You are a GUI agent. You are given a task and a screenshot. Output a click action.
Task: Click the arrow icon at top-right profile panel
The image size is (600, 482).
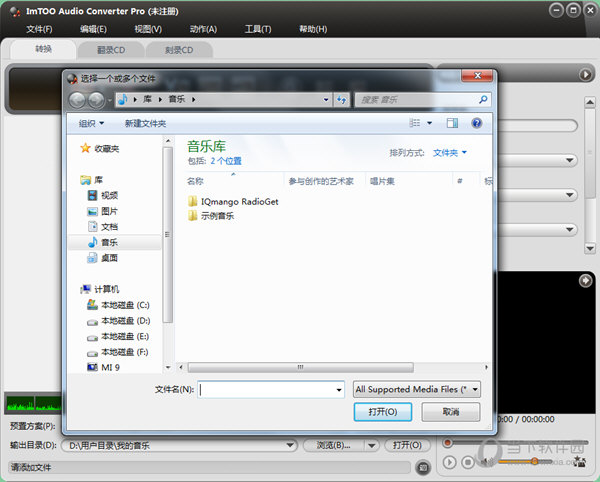coord(585,74)
